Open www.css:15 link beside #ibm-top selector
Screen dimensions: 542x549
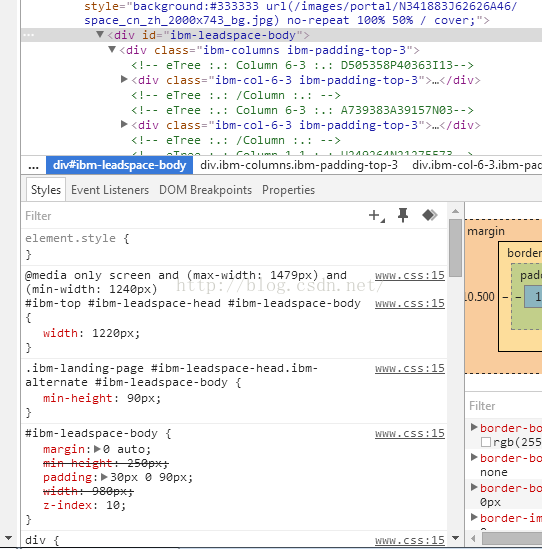[x=410, y=303]
